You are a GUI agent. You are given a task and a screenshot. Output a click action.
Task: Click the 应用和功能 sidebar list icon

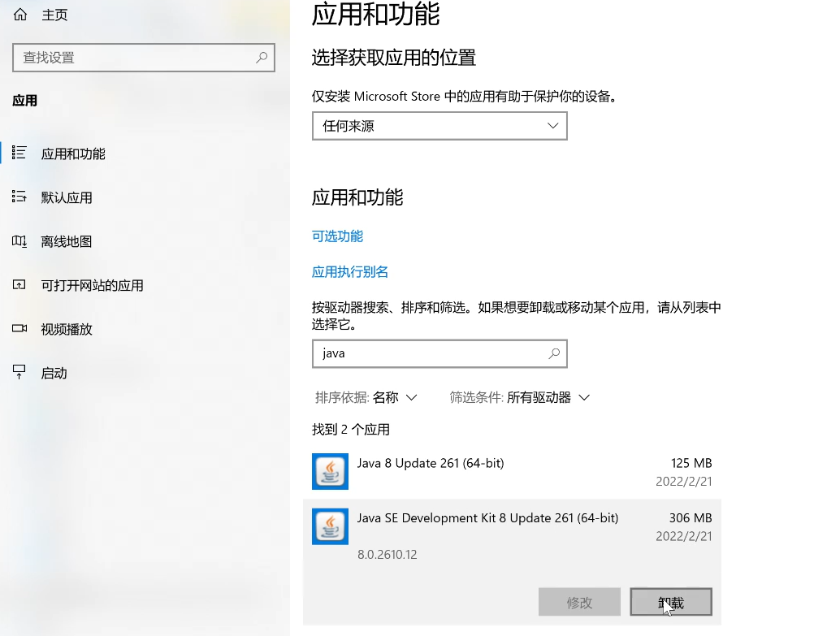(x=19, y=153)
